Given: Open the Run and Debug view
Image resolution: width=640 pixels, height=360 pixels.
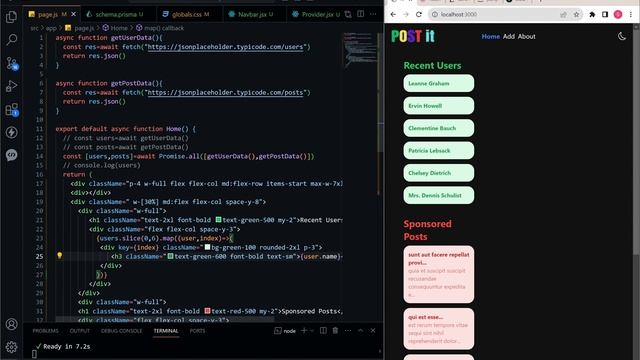Looking at the screenshot, I should point(11,86).
